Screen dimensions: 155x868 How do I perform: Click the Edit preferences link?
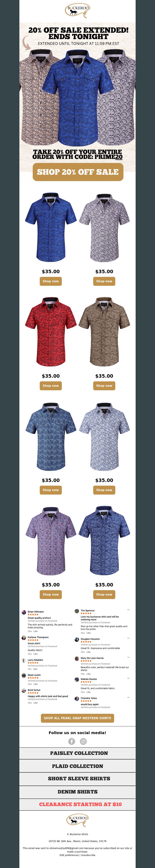[x=69, y=855]
